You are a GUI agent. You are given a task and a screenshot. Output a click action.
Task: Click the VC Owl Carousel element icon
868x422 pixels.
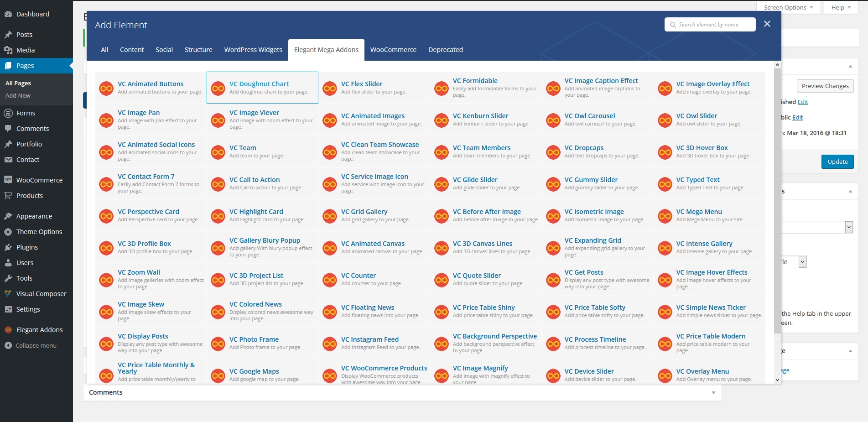tap(553, 120)
